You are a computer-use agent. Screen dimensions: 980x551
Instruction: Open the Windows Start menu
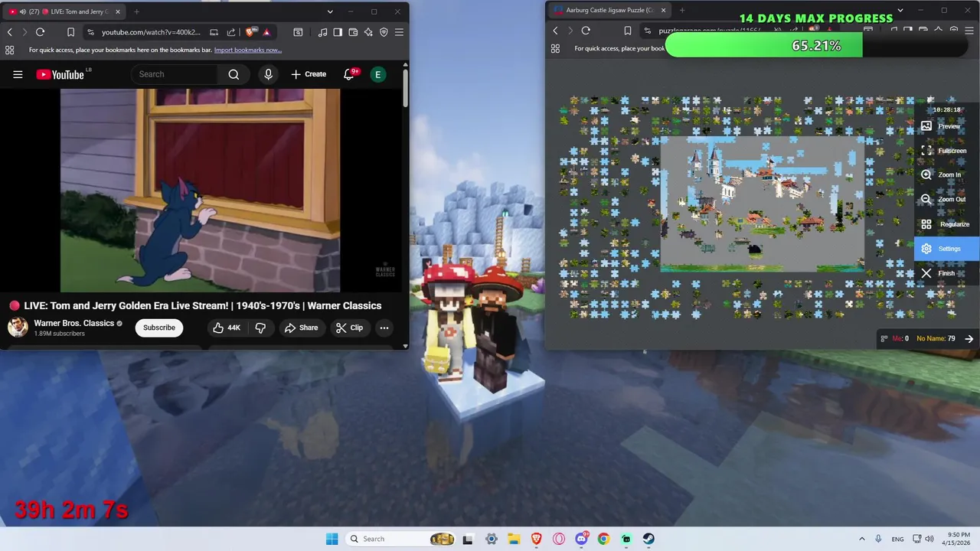(332, 539)
